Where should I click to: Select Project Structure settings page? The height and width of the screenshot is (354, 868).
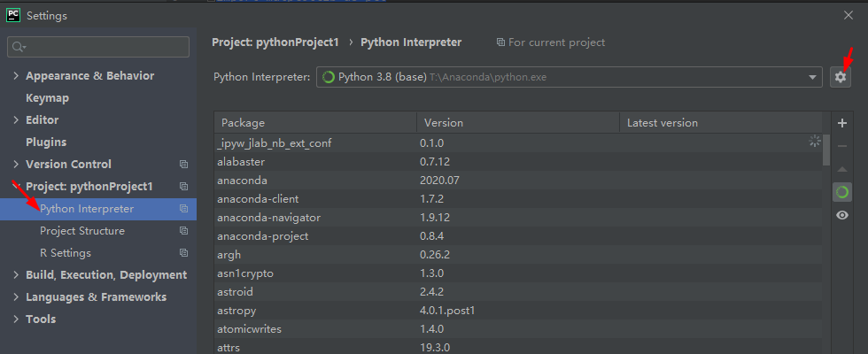coord(82,231)
